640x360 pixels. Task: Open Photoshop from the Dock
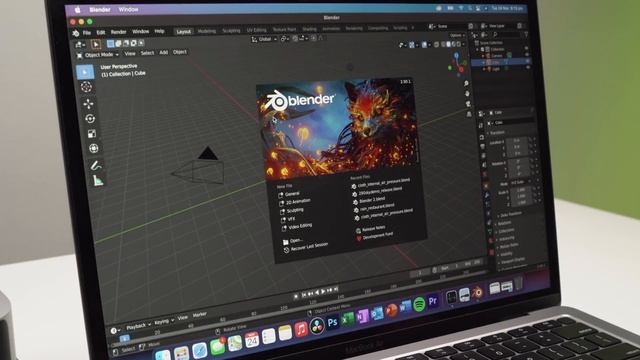[333, 322]
